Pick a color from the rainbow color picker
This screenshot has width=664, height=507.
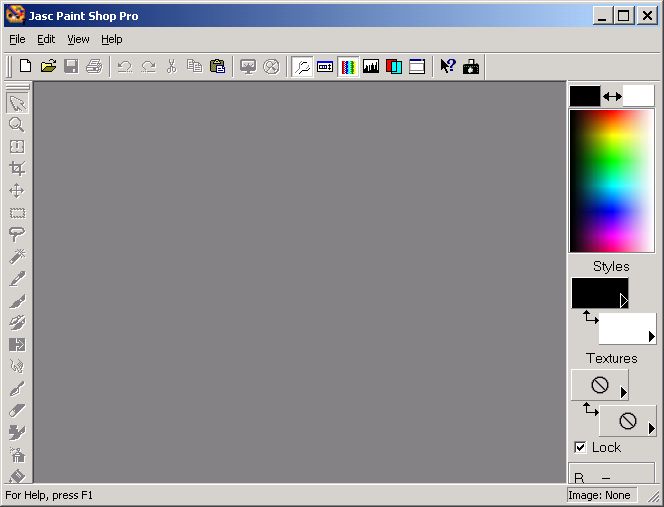point(611,180)
